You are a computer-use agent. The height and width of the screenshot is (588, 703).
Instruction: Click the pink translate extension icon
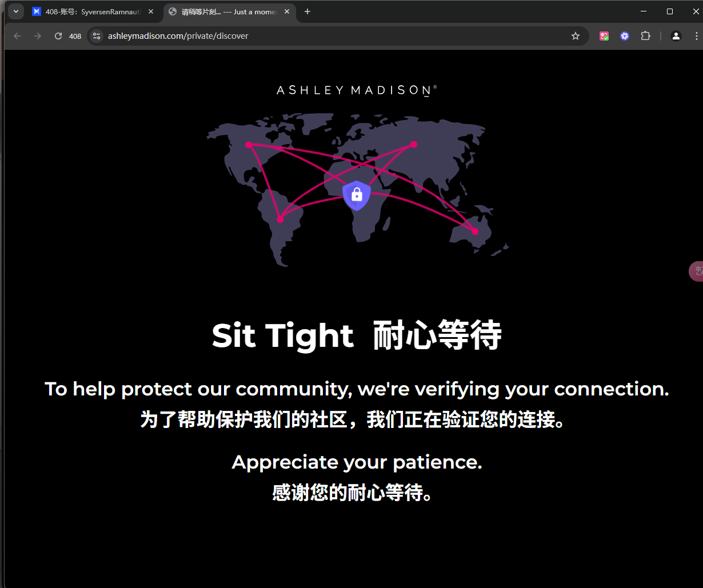pyautogui.click(x=604, y=36)
